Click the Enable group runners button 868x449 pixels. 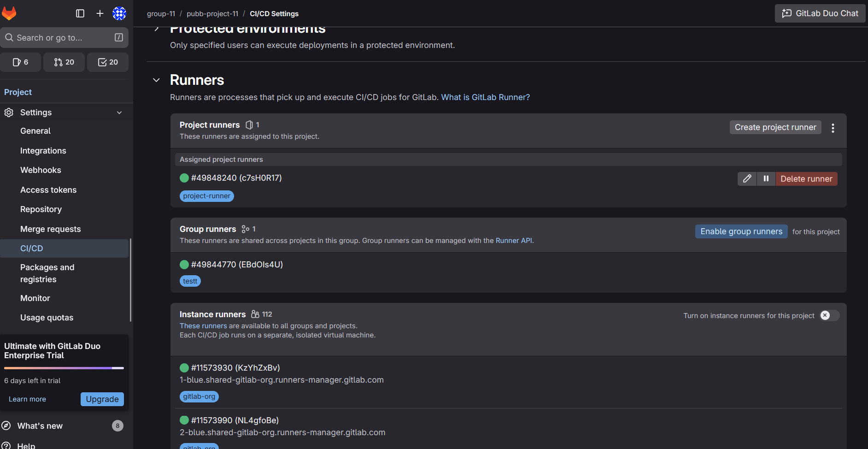(x=741, y=231)
